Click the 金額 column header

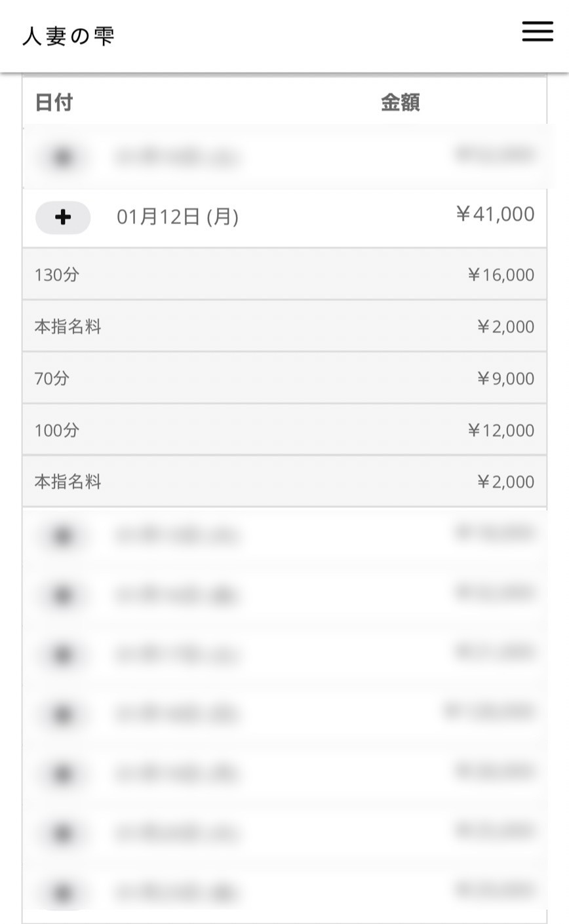click(x=400, y=103)
